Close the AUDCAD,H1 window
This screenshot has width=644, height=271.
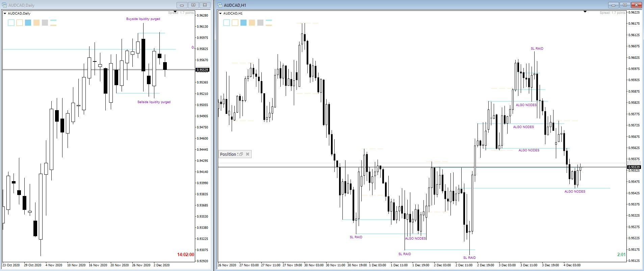click(636, 5)
